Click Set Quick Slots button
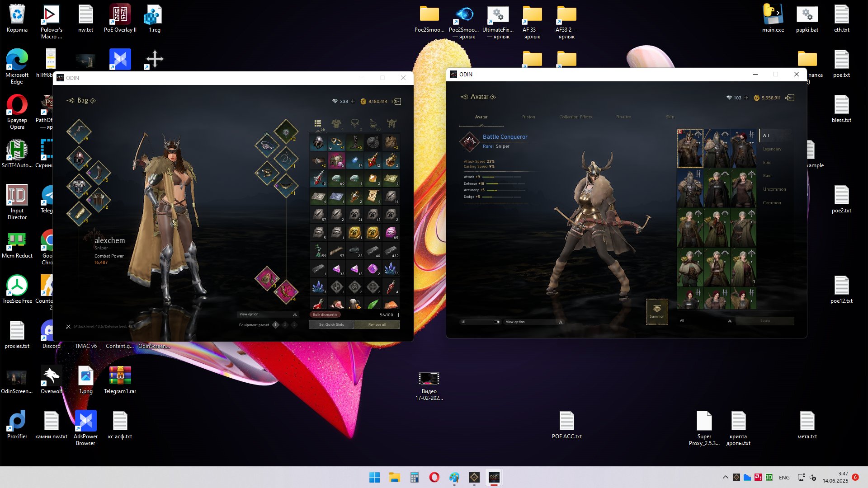Viewport: 868px width, 488px height. coord(331,325)
